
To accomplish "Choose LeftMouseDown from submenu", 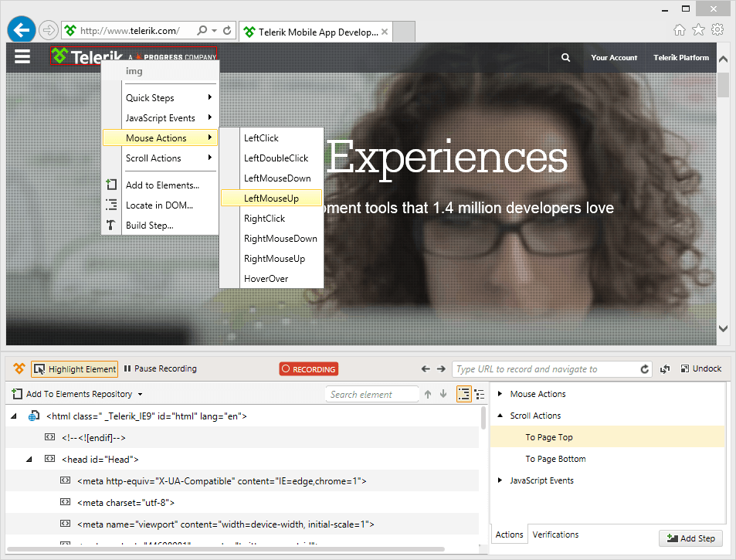I will click(x=273, y=178).
